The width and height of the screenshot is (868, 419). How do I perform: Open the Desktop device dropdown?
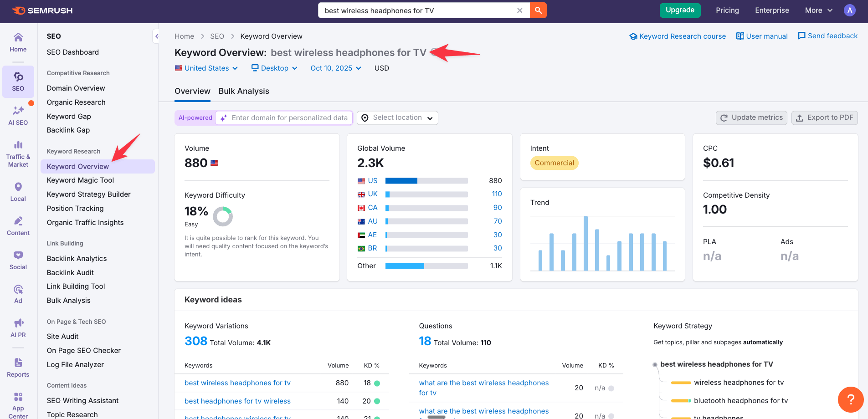pyautogui.click(x=274, y=68)
